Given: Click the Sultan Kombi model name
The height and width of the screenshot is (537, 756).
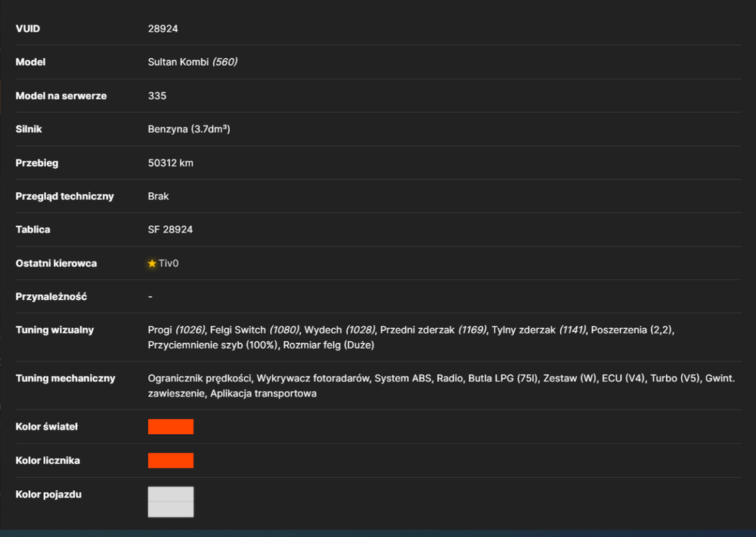Looking at the screenshot, I should [178, 62].
